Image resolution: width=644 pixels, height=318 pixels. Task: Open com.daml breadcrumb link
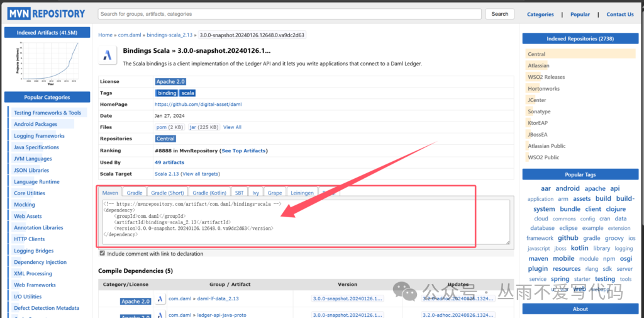point(130,35)
